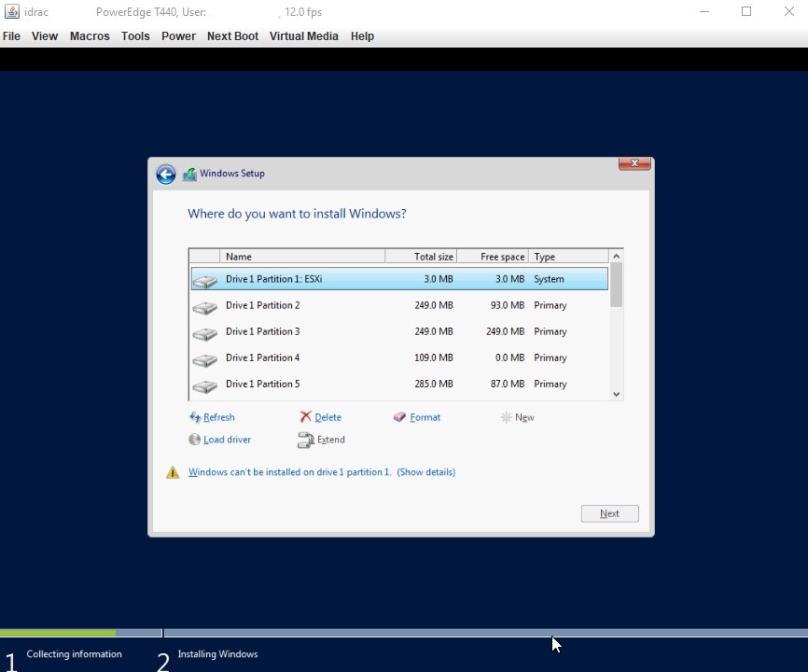Viewport: 808px width, 672px height.
Task: Sort partitions by the Free space column
Action: (493, 257)
